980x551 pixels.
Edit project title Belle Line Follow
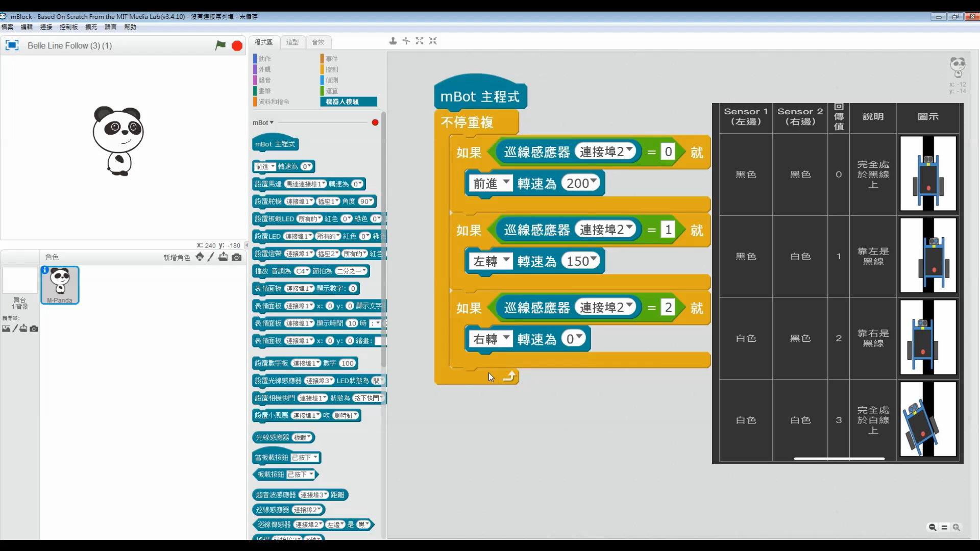click(x=69, y=45)
